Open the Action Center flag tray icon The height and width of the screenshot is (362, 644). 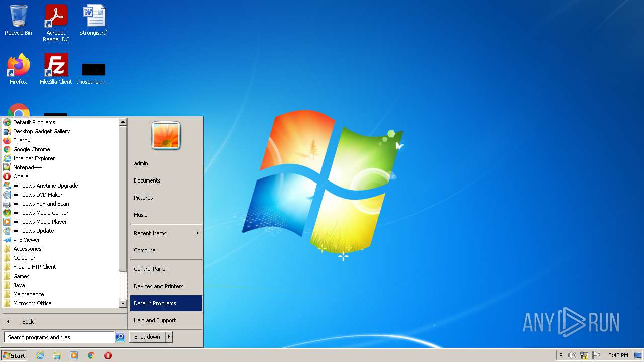point(596,355)
